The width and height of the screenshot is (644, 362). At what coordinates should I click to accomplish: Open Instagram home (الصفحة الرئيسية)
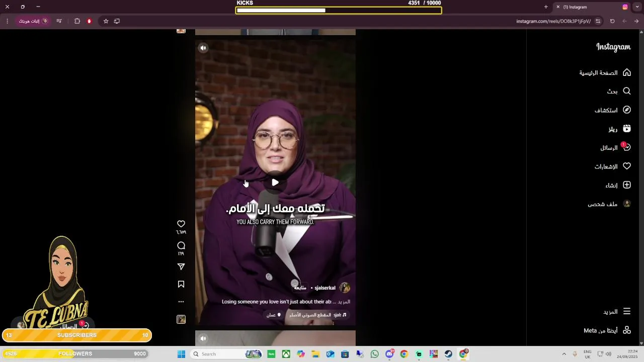pyautogui.click(x=605, y=72)
